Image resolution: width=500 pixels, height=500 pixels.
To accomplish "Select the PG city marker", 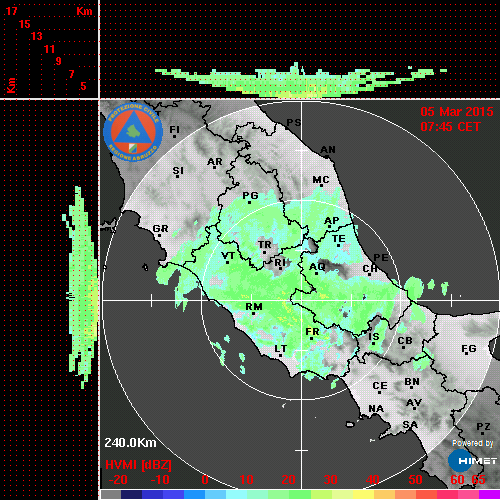I will click(x=250, y=202).
